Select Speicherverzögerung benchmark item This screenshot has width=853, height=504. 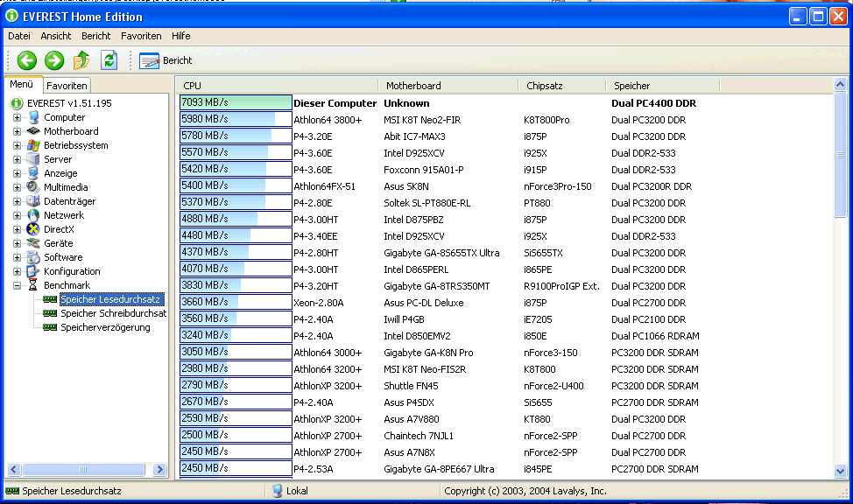[x=105, y=327]
